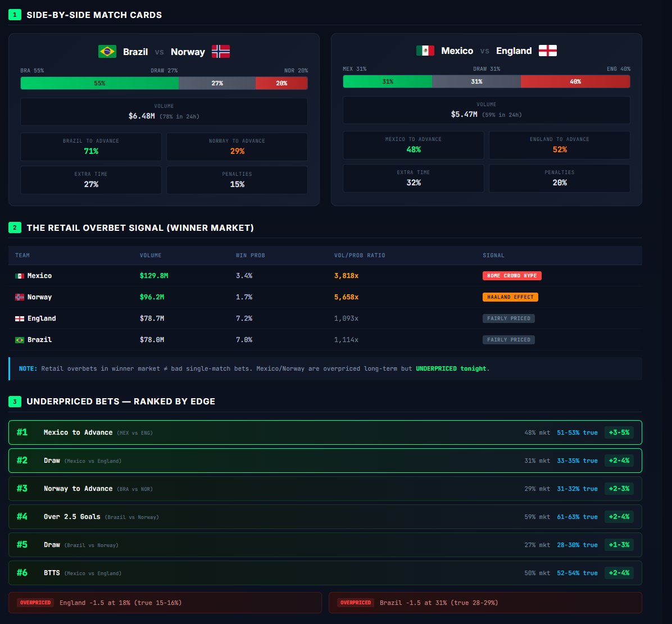Click the 1,093x ratio value
The image size is (672, 624).
346,318
